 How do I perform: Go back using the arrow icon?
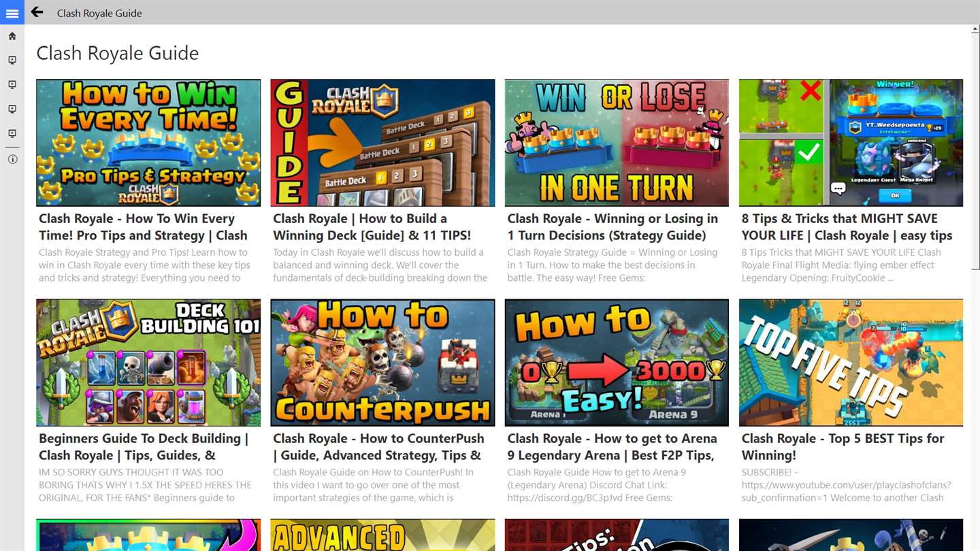click(x=37, y=12)
